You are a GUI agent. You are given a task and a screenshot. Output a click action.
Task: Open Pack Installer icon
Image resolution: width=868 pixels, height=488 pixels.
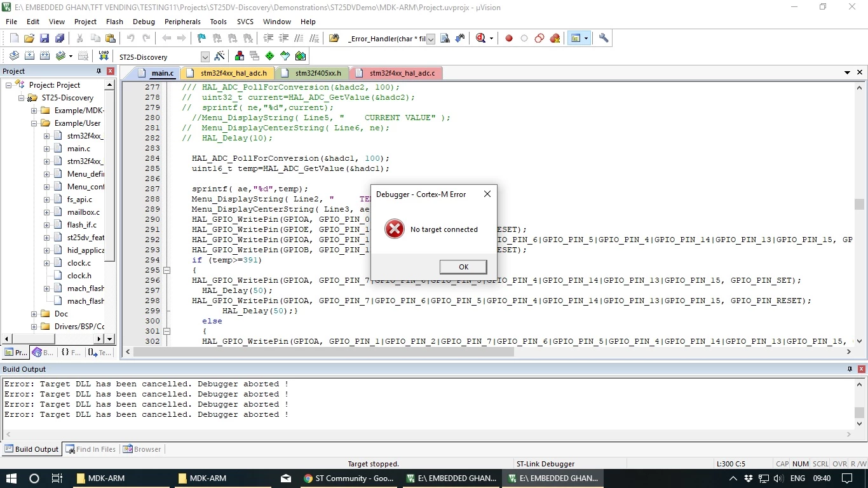pos(301,56)
